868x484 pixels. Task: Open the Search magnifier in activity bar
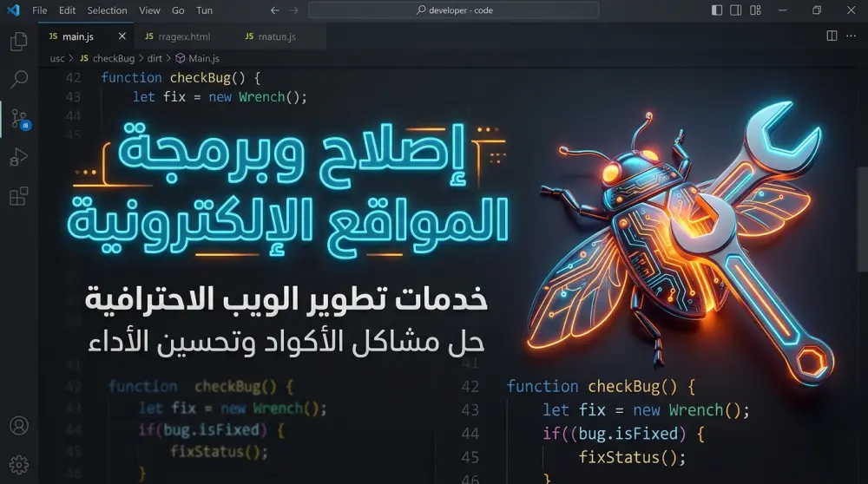pyautogui.click(x=19, y=79)
